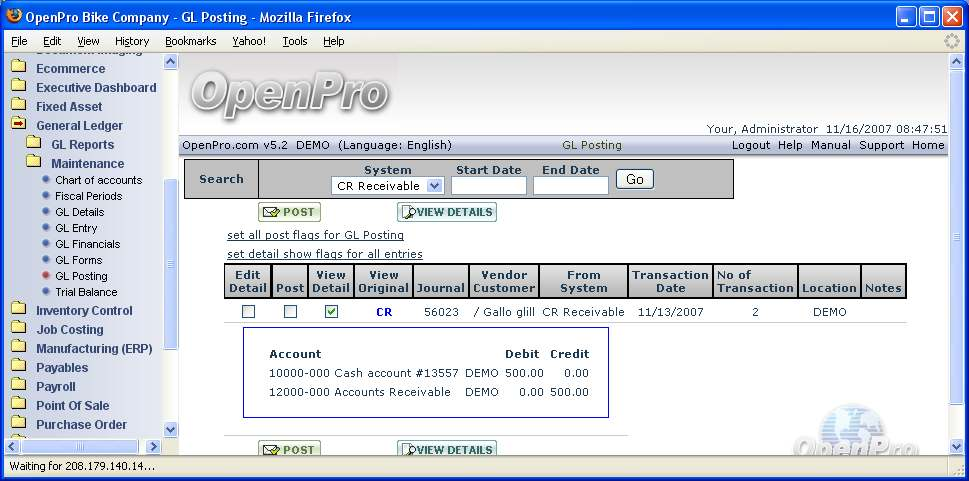Check the Post checkbox for journal 56023
Viewport: 969px width, 481px height.
click(x=290, y=312)
